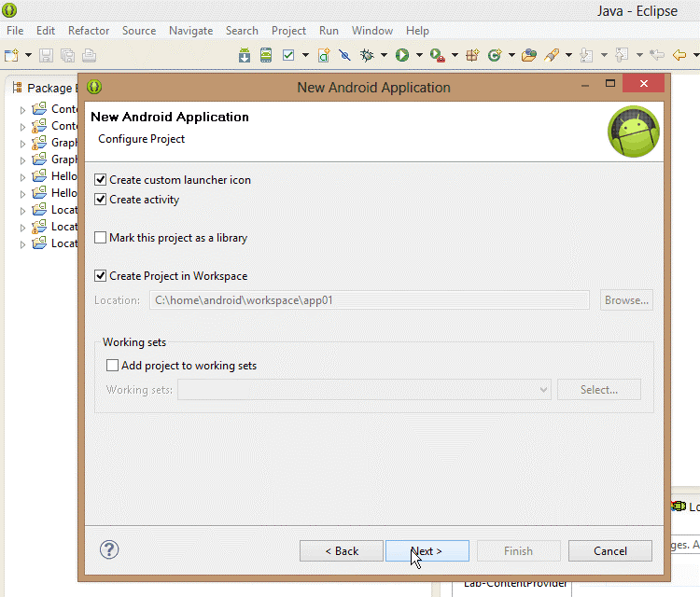Click the Open Type folder toolbar icon
The width and height of the screenshot is (700, 597).
(x=529, y=56)
